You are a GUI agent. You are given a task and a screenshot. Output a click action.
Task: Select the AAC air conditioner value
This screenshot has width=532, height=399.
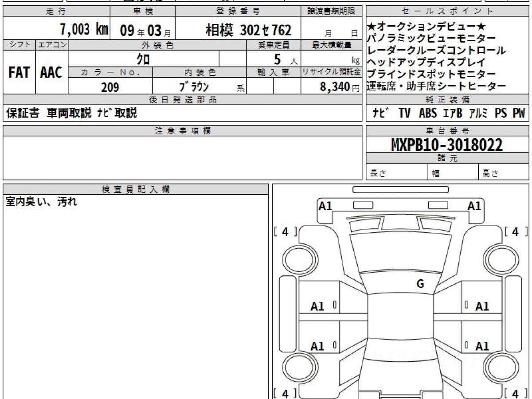pyautogui.click(x=51, y=73)
